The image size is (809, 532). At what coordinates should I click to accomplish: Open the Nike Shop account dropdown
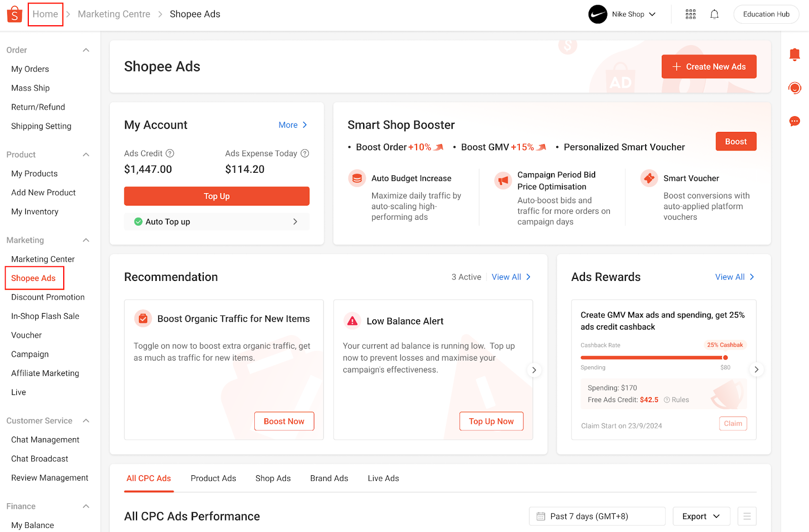pos(622,14)
